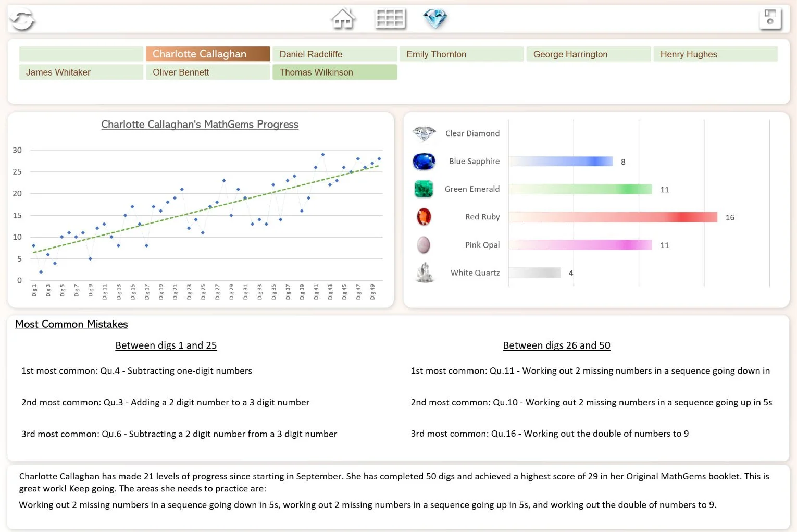This screenshot has height=532, width=797.
Task: Click the White Quartz label
Action: click(x=475, y=273)
